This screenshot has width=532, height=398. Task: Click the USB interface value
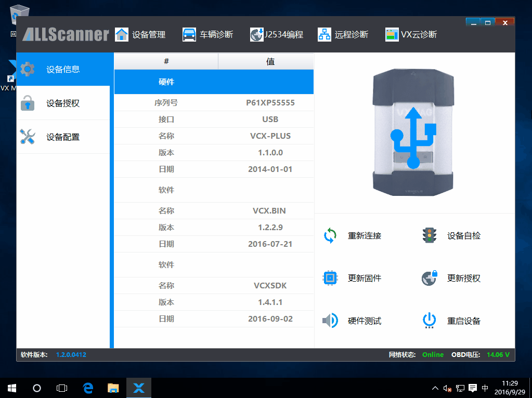tap(270, 120)
